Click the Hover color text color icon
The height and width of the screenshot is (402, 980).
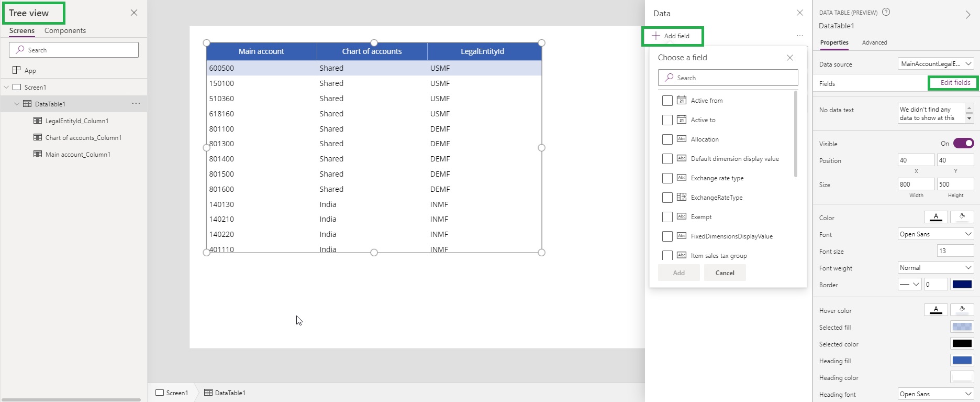936,310
